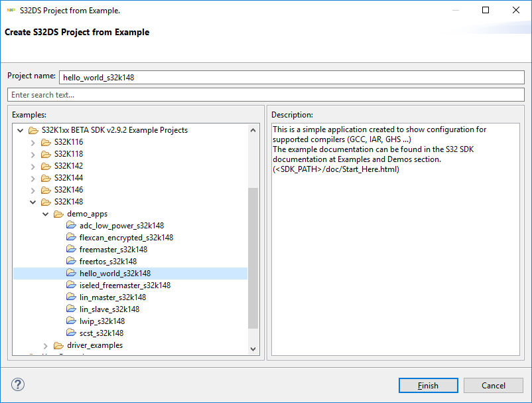Expand the S32K144 tree node

coord(33,178)
